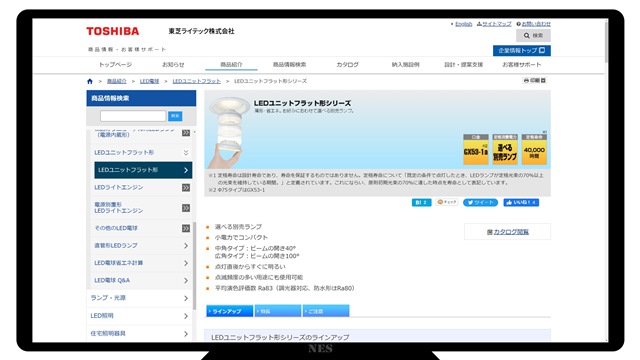This screenshot has height=360, width=640.
Task: Open 設計・提案支援 menu item
Action: (463, 64)
